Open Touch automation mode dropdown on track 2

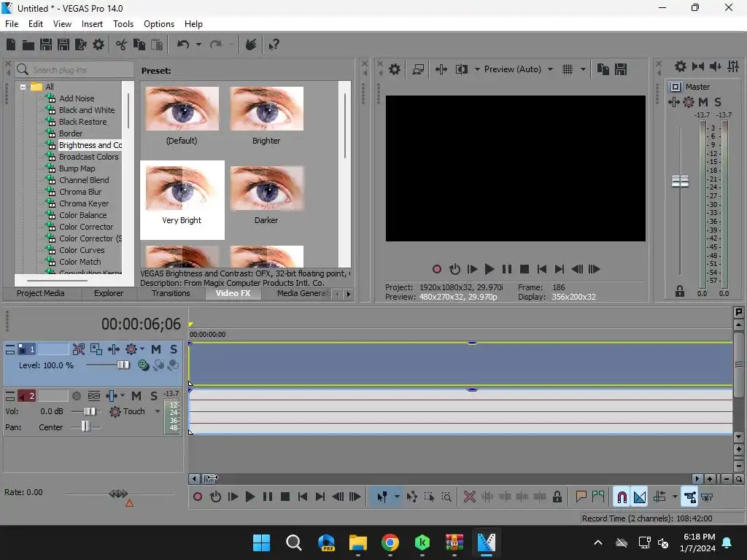(x=158, y=411)
